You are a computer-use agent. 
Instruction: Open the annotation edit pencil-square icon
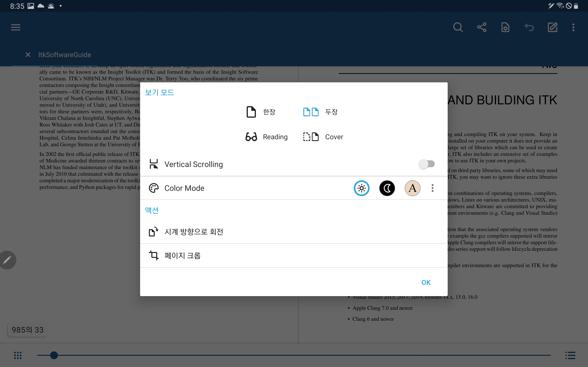click(x=553, y=27)
